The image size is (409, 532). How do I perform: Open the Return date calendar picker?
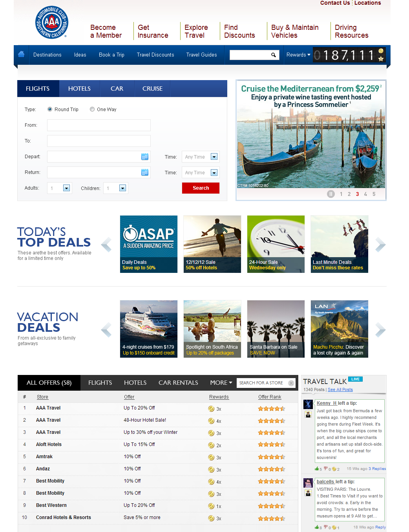point(144,172)
